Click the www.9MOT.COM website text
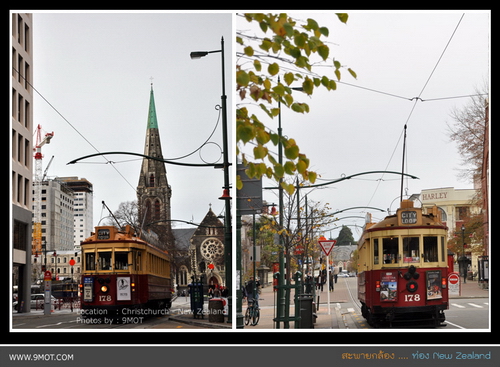The height and width of the screenshot is (367, 500). point(41,357)
